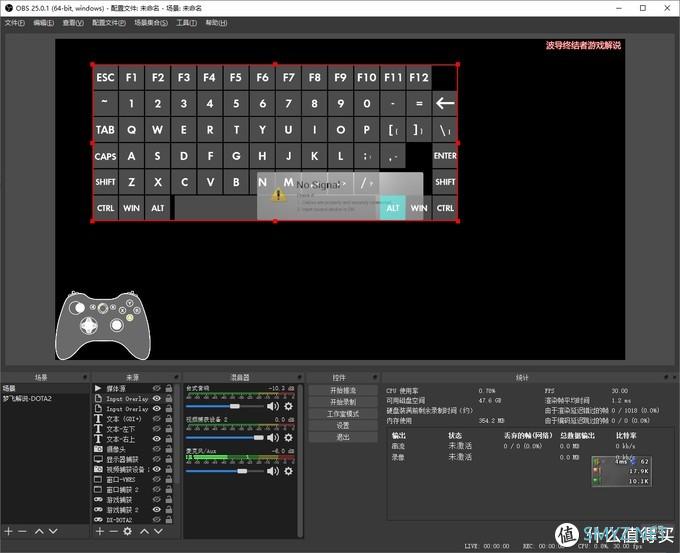Show the 摄像头 source via its eye icon

(157, 449)
